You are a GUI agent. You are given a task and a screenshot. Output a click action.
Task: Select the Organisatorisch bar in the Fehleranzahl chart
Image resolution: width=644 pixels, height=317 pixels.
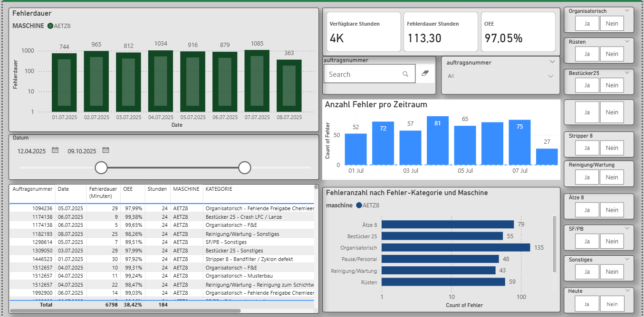(455, 248)
